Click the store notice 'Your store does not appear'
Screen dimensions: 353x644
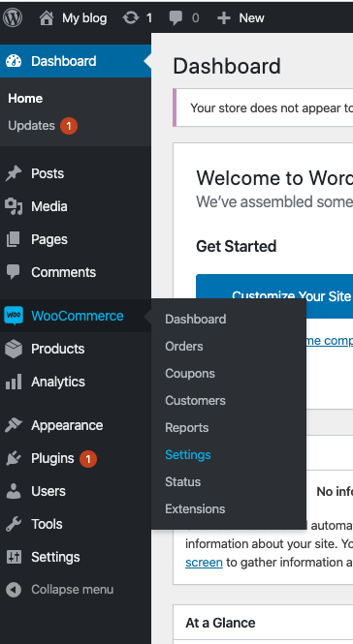[272, 108]
